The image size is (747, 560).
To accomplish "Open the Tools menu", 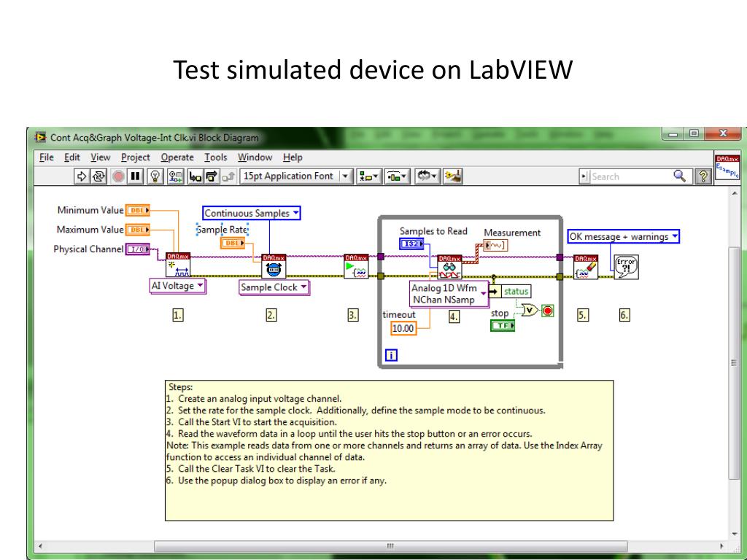I will [215, 157].
